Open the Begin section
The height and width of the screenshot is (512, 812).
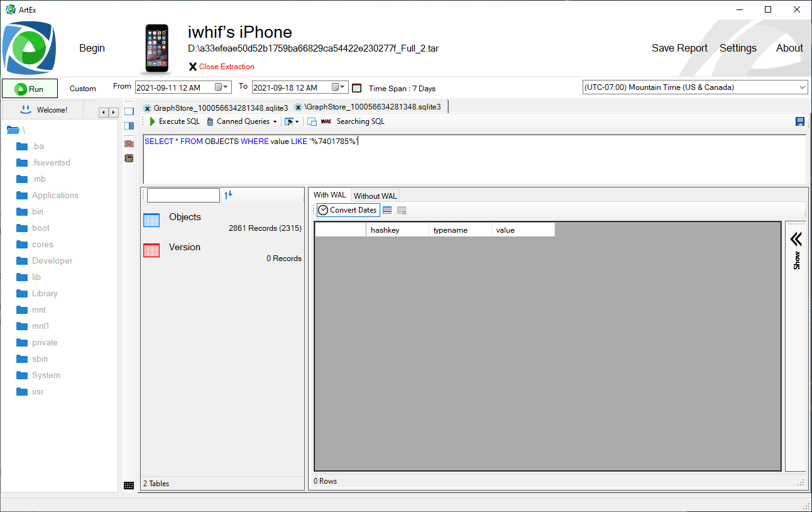click(92, 48)
